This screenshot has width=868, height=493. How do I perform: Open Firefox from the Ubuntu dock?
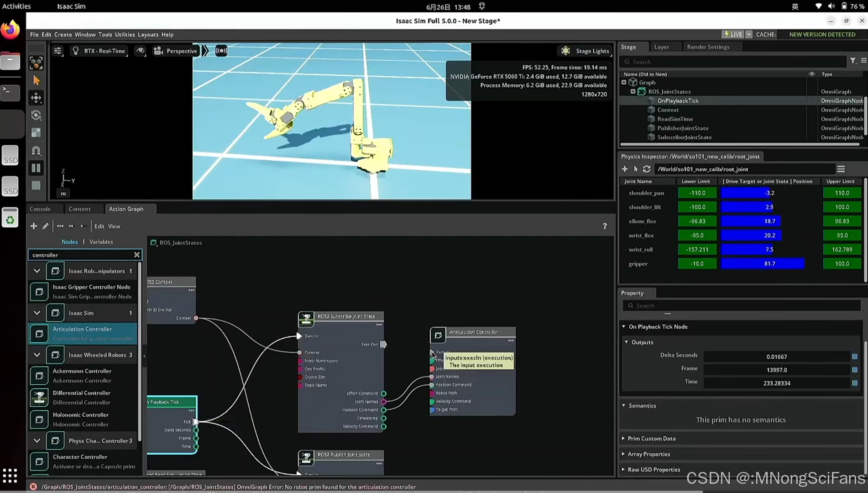pos(10,30)
